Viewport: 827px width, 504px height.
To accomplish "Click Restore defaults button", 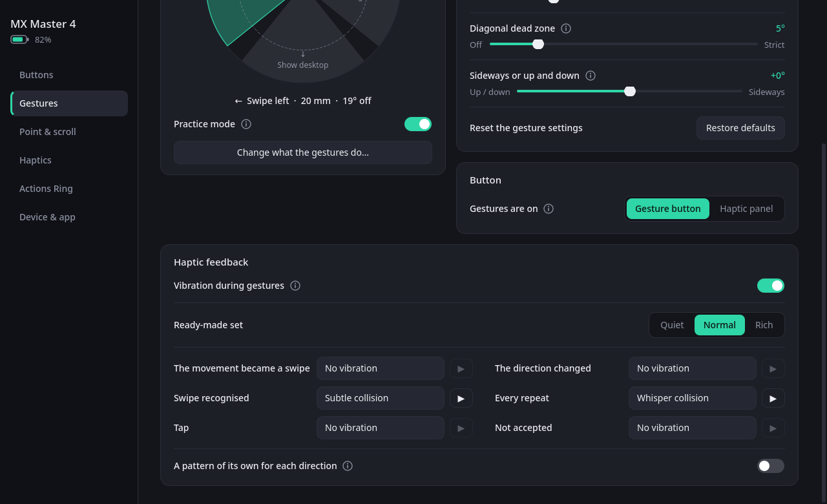I will click(x=740, y=128).
